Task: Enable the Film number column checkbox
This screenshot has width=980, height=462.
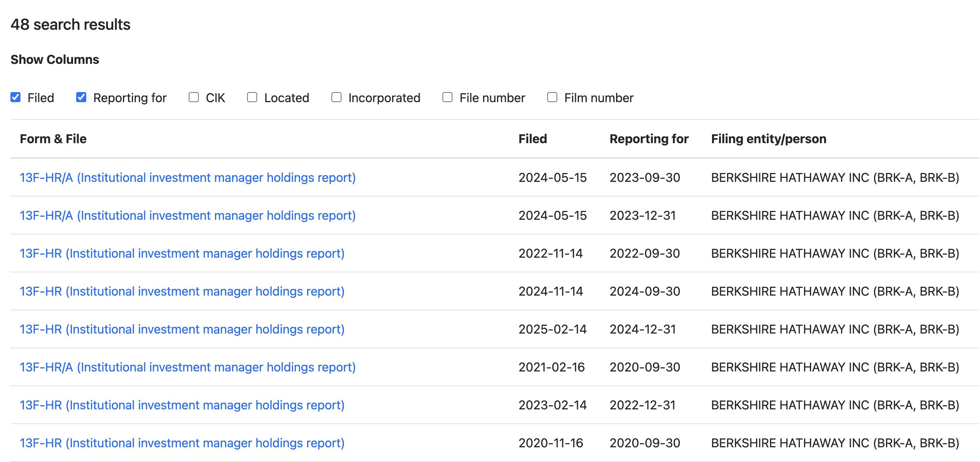Action: tap(552, 97)
